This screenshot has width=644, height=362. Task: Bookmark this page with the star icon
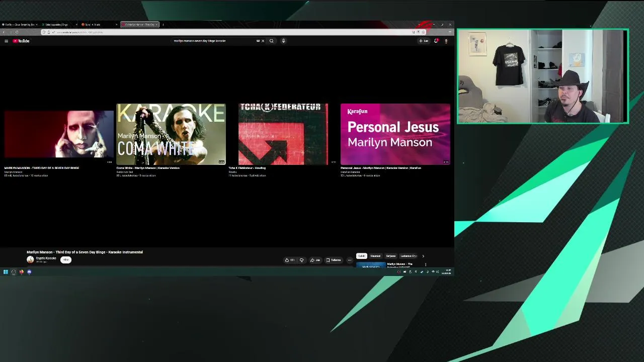pos(424,32)
